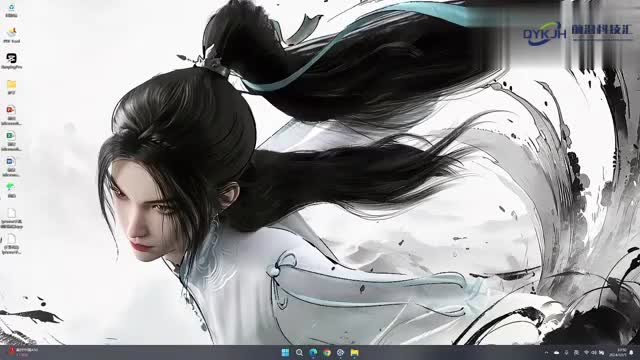Switch the input method language indicator

coord(576,352)
